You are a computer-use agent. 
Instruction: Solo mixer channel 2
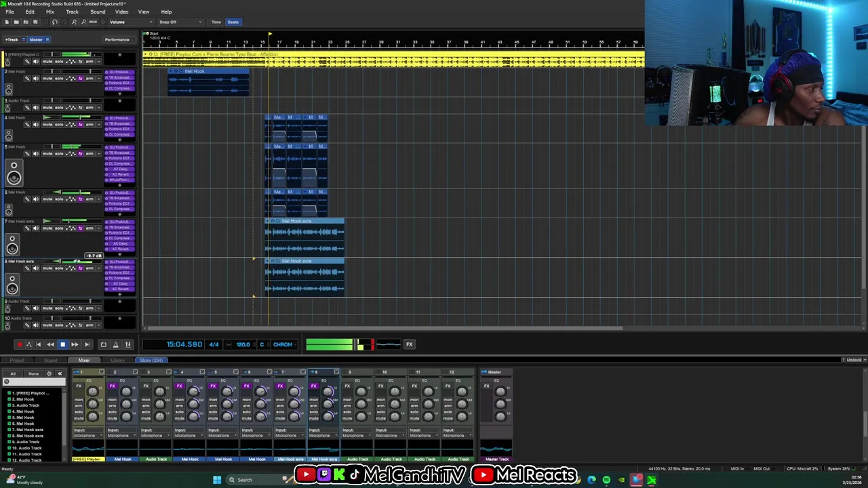[x=112, y=412]
